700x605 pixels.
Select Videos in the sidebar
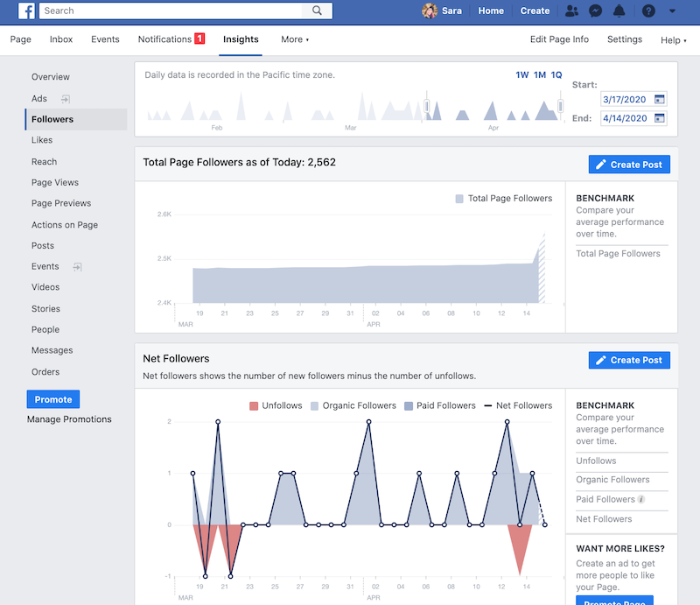pyautogui.click(x=45, y=287)
